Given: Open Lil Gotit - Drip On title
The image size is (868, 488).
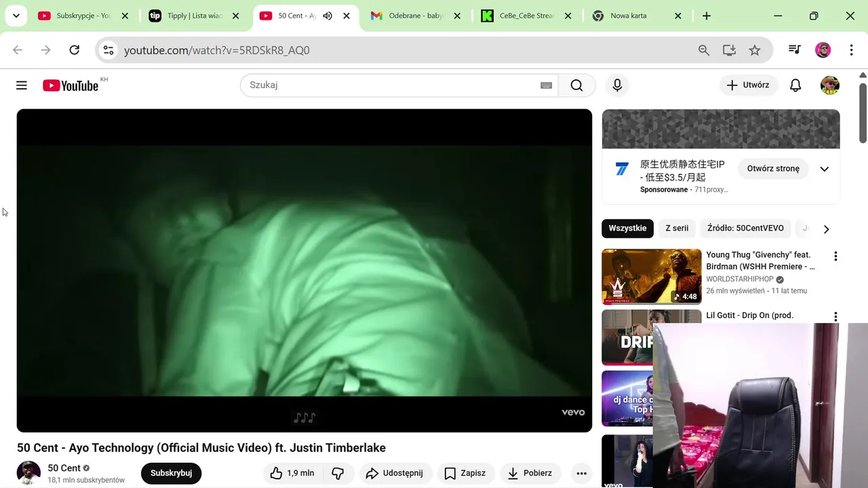Looking at the screenshot, I should (749, 315).
